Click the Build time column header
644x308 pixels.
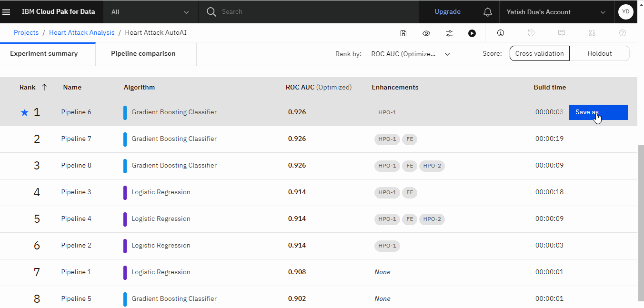(x=550, y=87)
